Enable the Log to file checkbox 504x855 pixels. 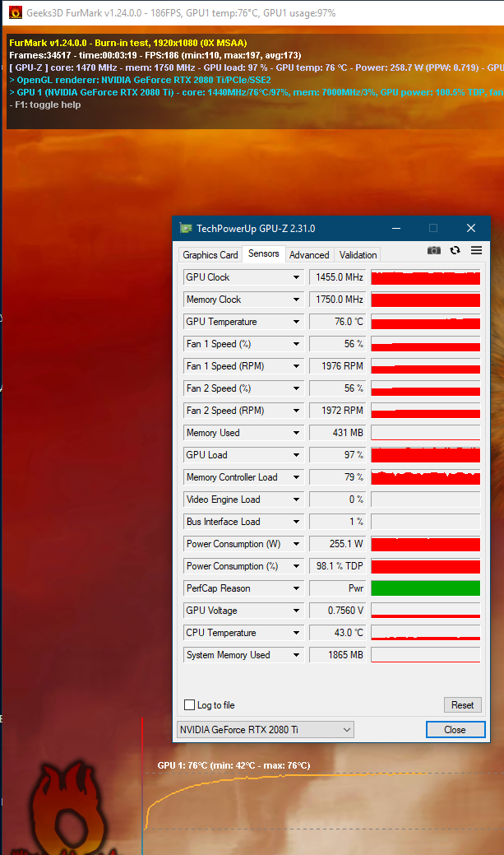(190, 705)
